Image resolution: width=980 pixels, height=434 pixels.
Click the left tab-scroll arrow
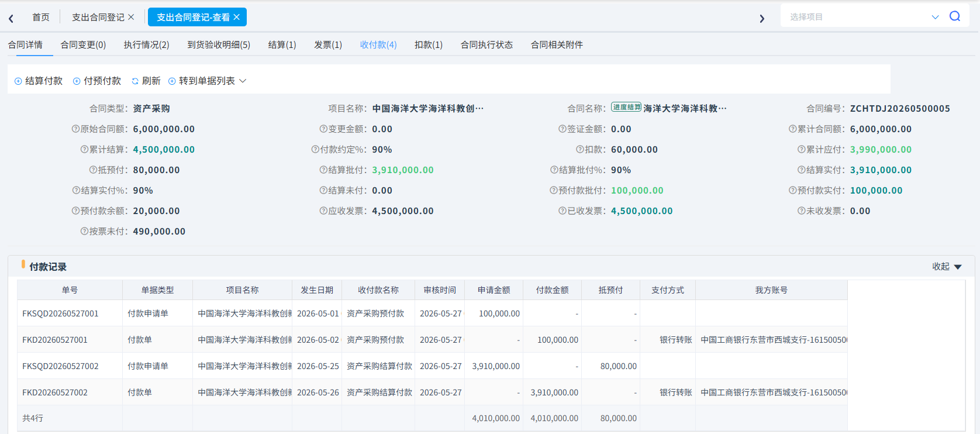point(11,18)
